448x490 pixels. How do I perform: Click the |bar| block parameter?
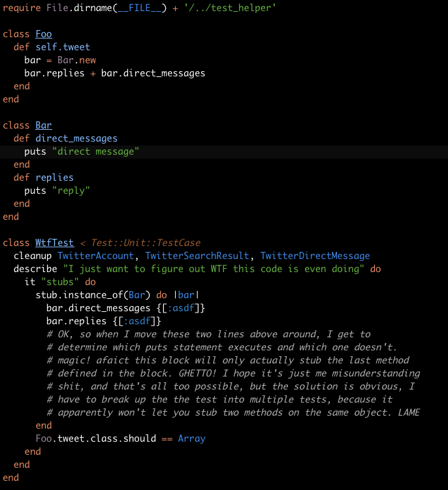click(186, 295)
